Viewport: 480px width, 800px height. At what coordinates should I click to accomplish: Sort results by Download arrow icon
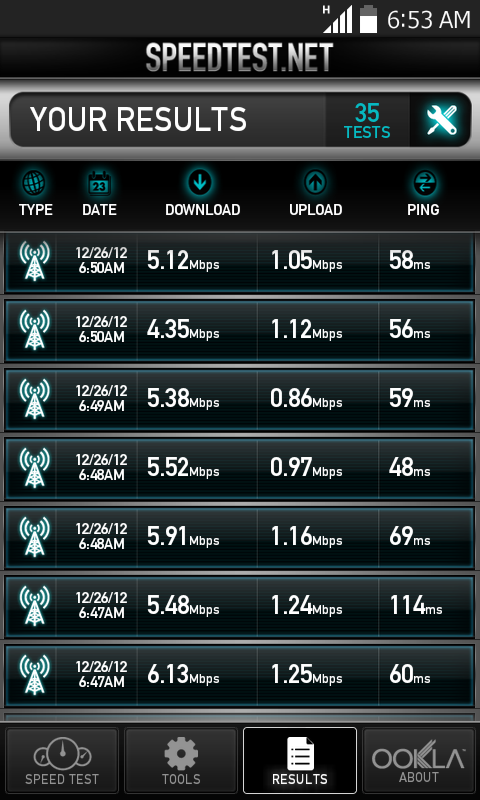click(x=200, y=183)
